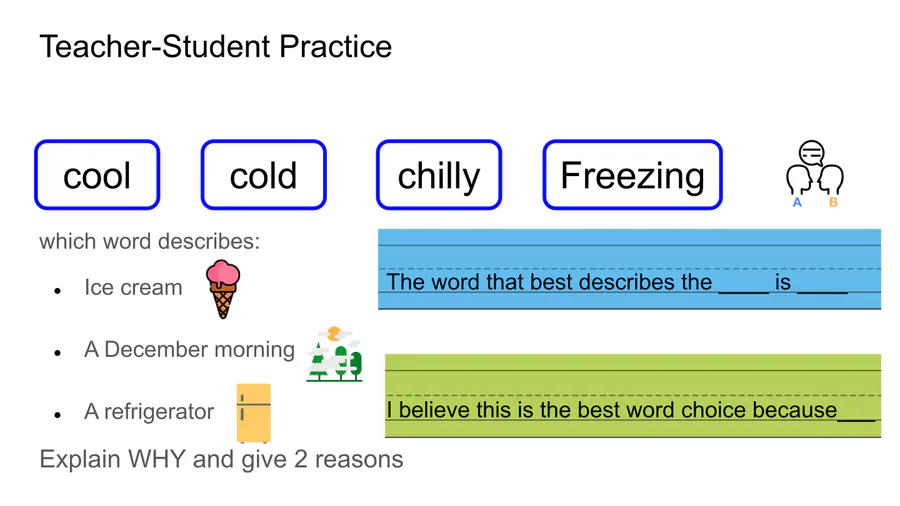Click the snowy trees morning icon
This screenshot has width=900, height=506.
[x=335, y=354]
